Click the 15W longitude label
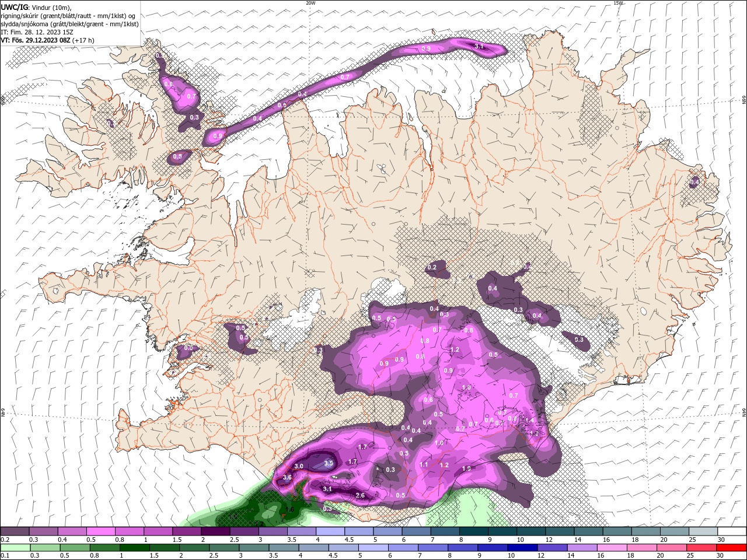 pos(618,3)
